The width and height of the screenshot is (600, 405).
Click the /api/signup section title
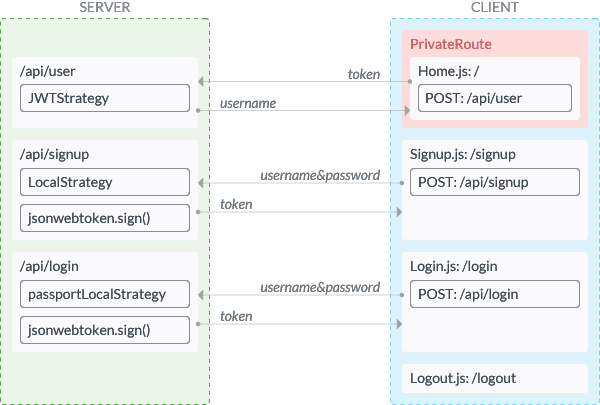point(54,154)
